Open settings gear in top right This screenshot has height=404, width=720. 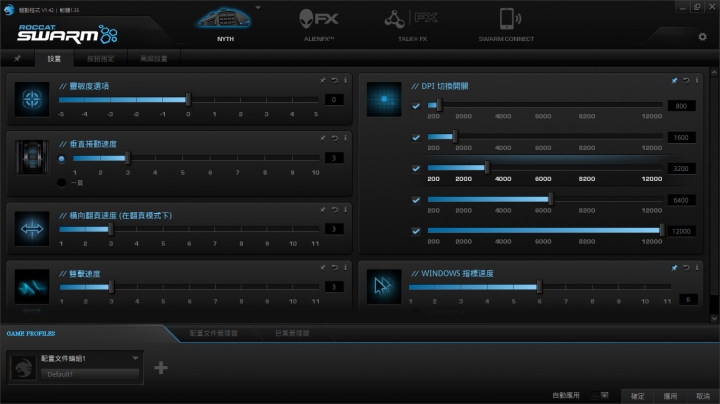(x=703, y=37)
